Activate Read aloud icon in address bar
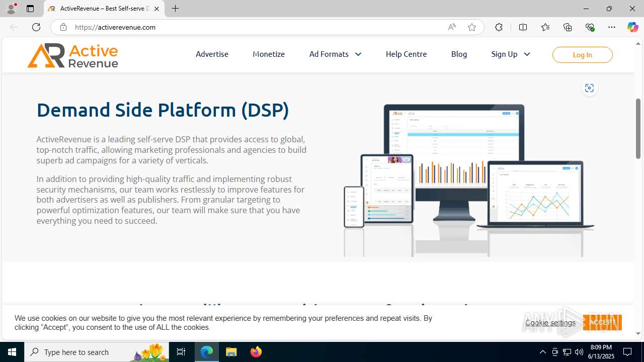644x362 pixels. [x=452, y=27]
